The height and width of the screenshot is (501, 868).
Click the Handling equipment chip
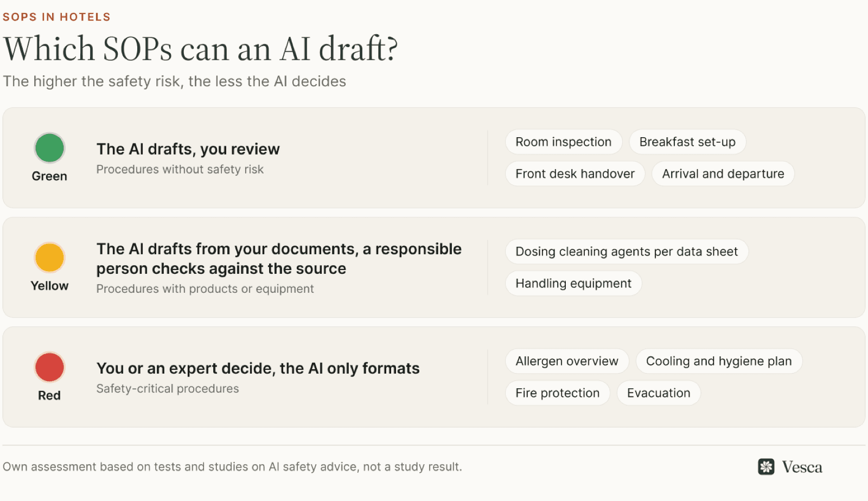(x=573, y=284)
